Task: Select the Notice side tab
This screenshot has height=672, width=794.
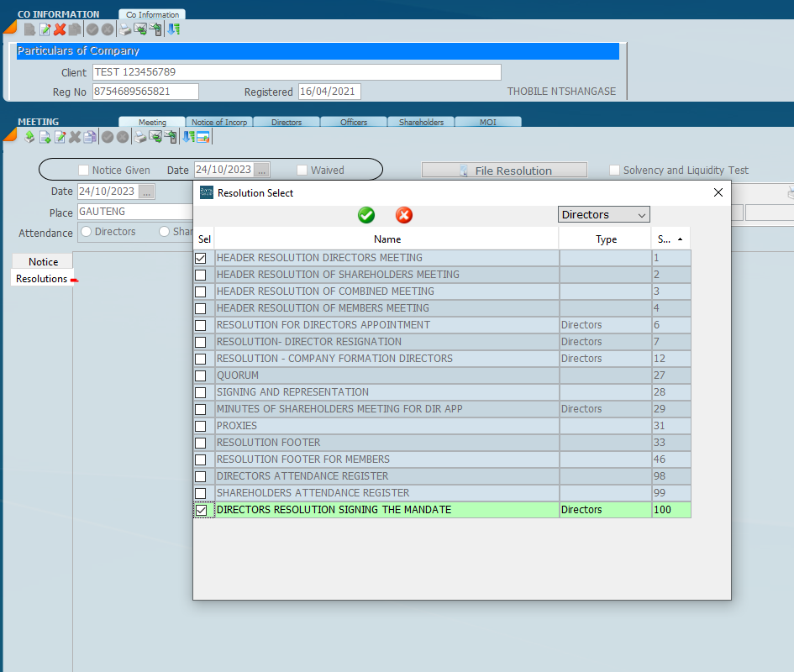Action: click(x=43, y=262)
